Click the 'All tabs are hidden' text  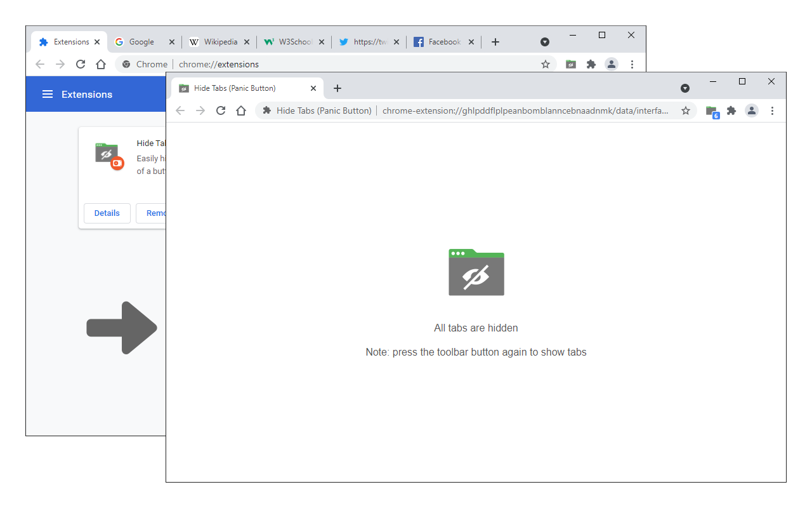pos(476,328)
